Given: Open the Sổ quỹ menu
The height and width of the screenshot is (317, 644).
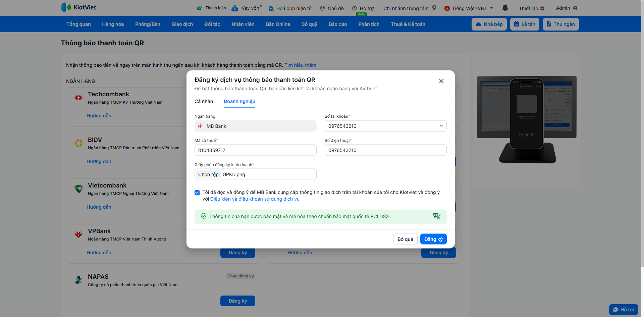Looking at the screenshot, I should [x=309, y=24].
